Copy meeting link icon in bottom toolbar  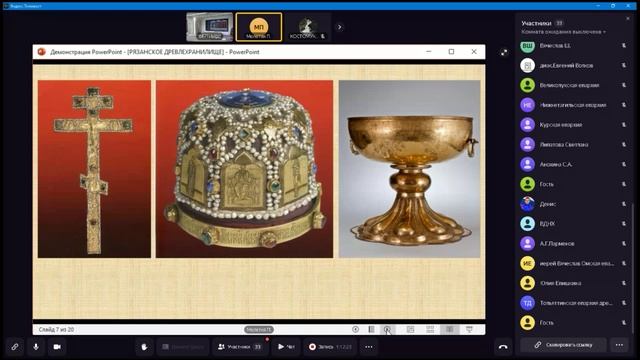point(15,347)
